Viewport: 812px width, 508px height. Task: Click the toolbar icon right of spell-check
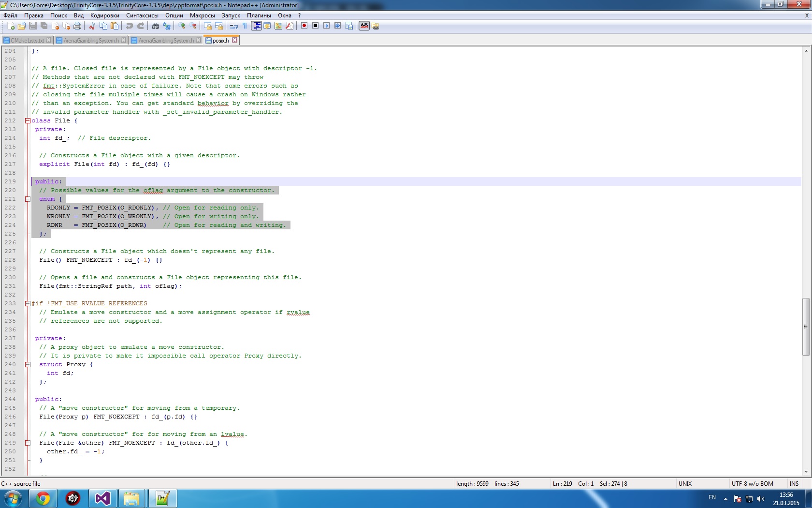click(376, 26)
